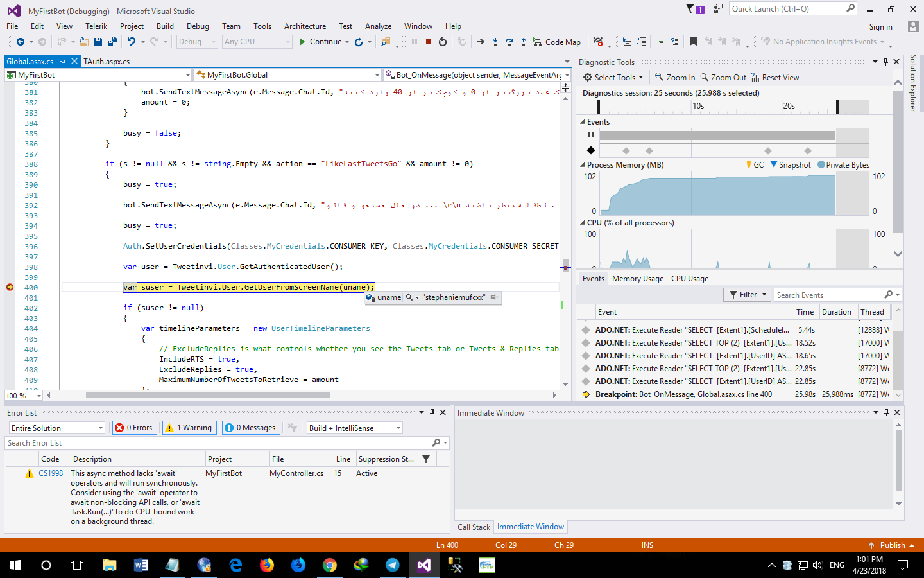Select the Step Into debugging icon
The width and height of the screenshot is (924, 578).
(495, 42)
